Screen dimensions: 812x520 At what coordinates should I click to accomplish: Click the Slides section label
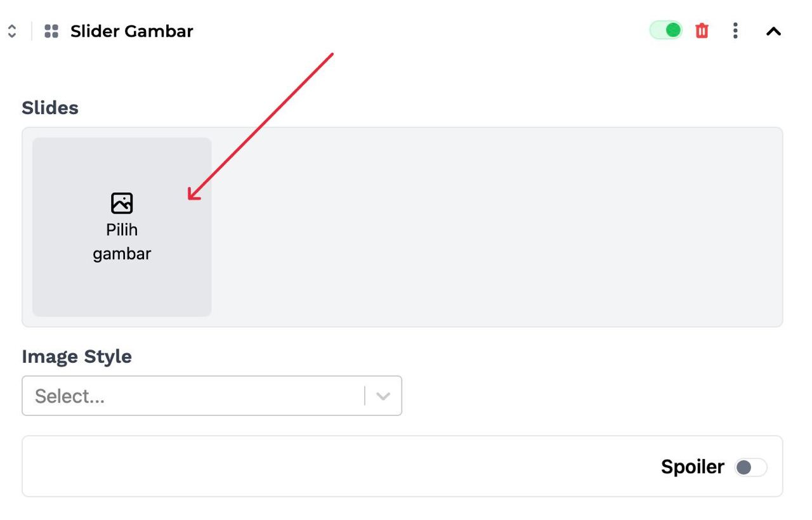pos(50,108)
